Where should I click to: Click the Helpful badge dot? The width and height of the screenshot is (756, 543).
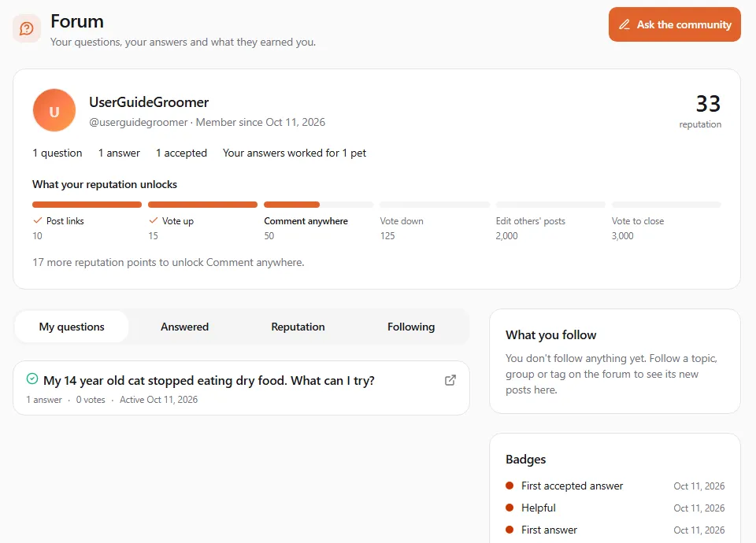coord(510,508)
